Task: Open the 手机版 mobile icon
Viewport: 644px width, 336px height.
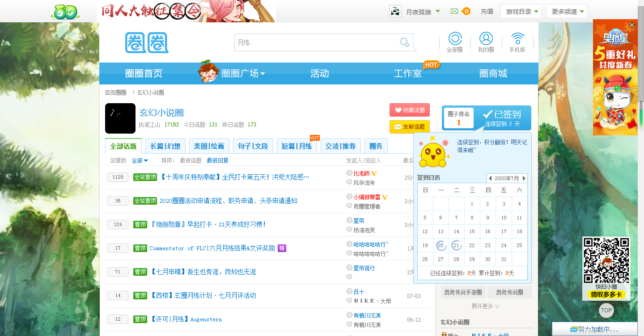Action: click(x=517, y=42)
